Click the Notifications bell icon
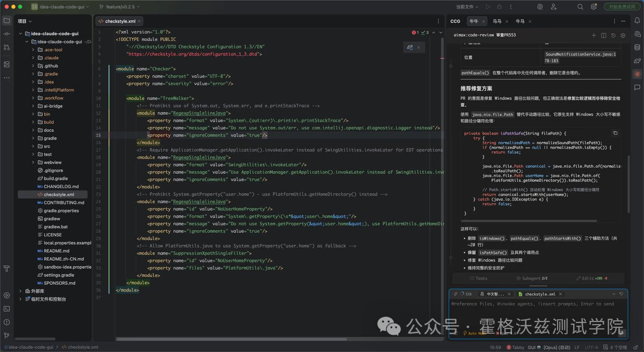 [x=637, y=21]
